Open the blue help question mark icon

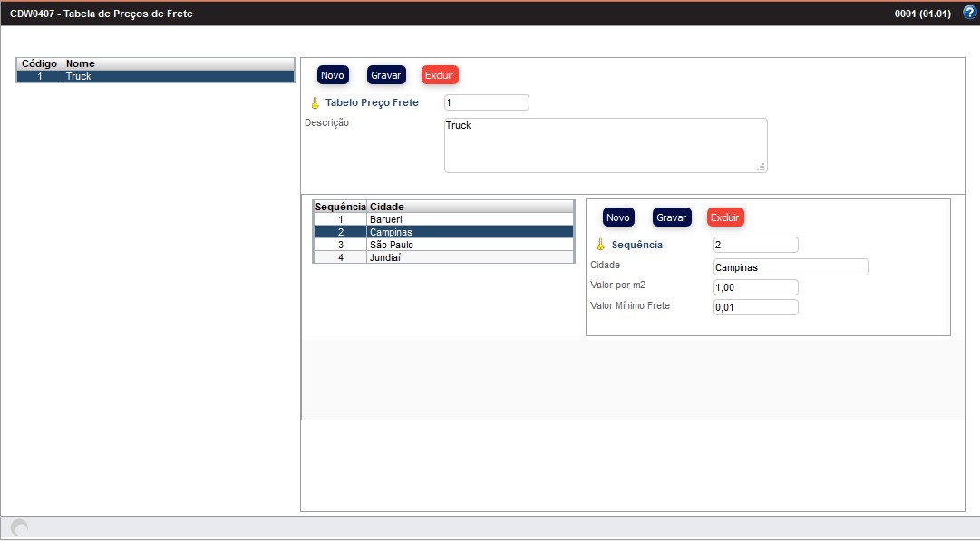tap(969, 13)
